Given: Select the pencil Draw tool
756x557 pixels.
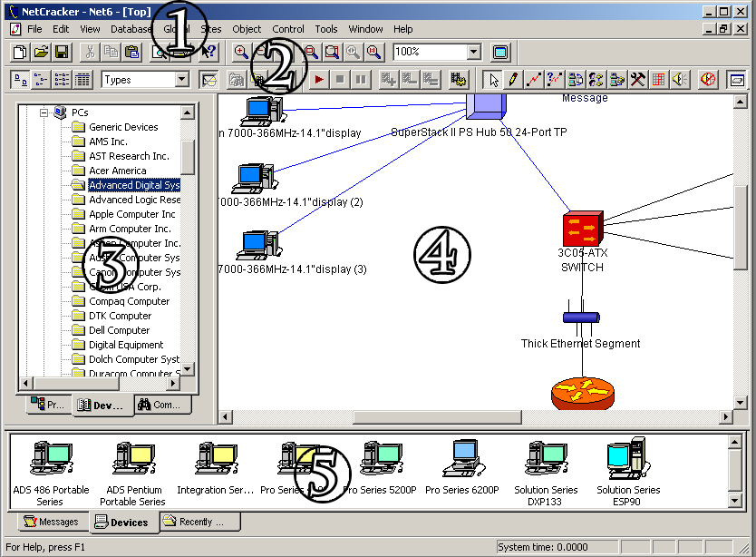Looking at the screenshot, I should pos(513,79).
